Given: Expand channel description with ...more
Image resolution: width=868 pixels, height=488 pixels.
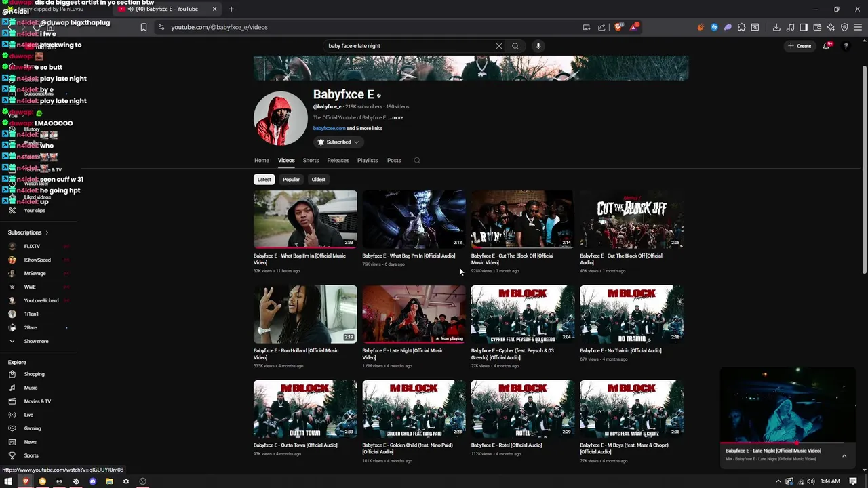Looking at the screenshot, I should point(396,118).
